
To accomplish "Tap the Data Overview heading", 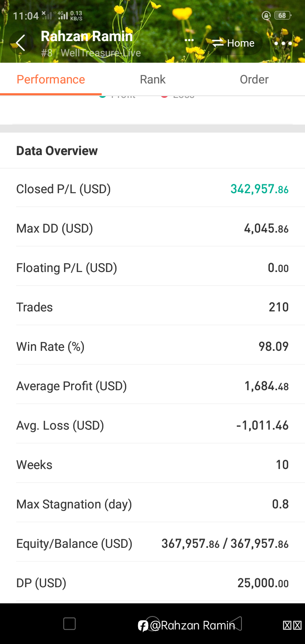I will point(57,151).
